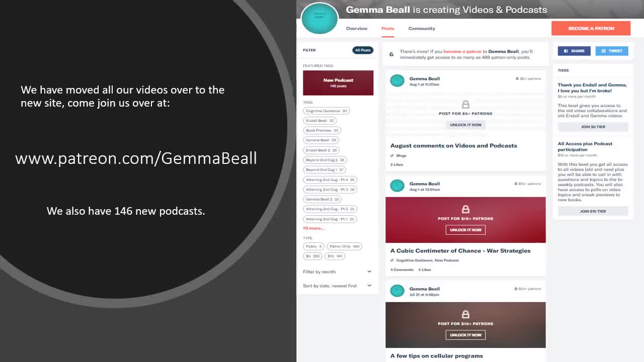The height and width of the screenshot is (362, 644).
Task: Filter by Endall Beall 2 tag
Action: point(321,150)
